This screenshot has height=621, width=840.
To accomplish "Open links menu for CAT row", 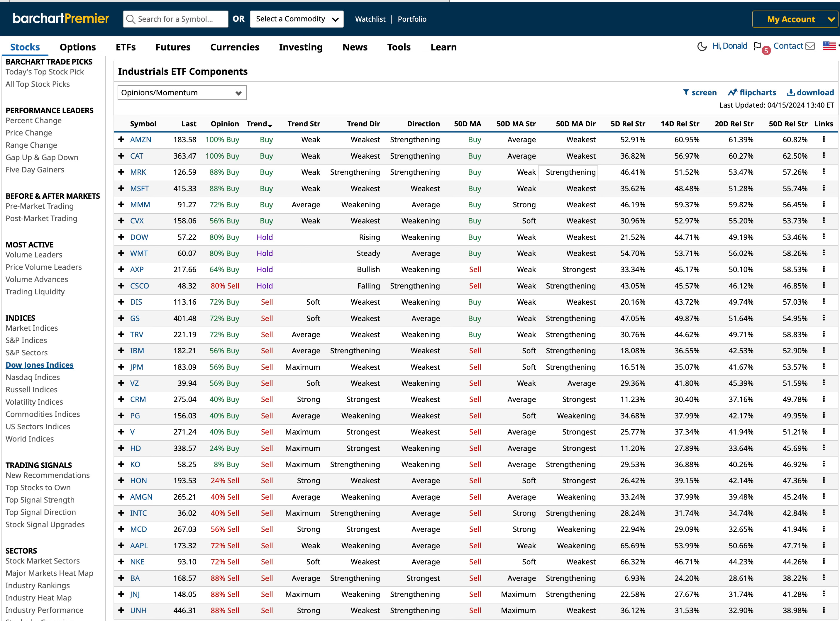I will 824,156.
